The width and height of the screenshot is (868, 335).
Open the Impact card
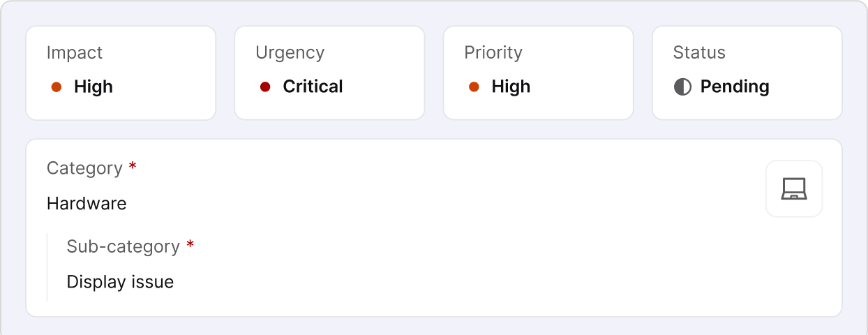[x=121, y=73]
